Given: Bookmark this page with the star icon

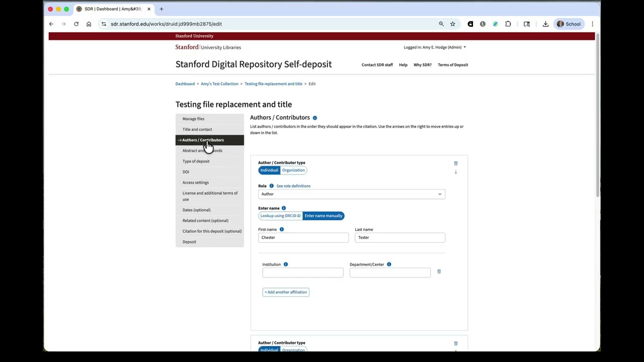Looking at the screenshot, I should point(453,24).
